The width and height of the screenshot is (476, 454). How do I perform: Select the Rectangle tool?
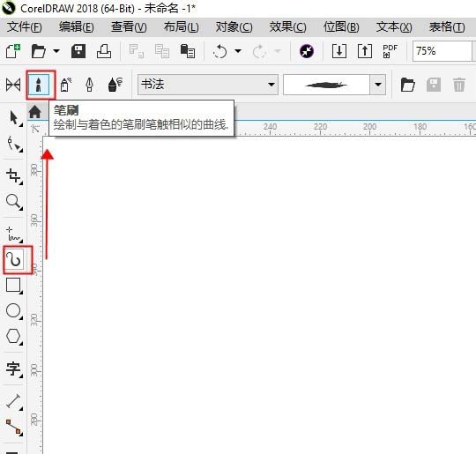14,286
